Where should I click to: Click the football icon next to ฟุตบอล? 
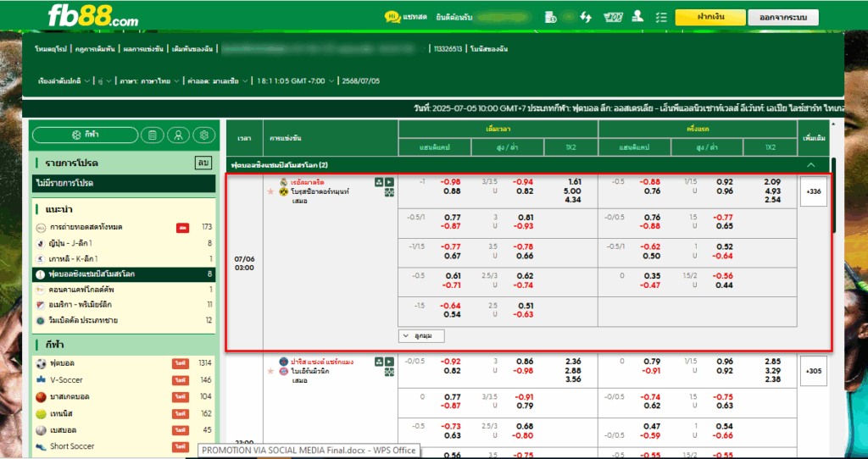pos(41,364)
